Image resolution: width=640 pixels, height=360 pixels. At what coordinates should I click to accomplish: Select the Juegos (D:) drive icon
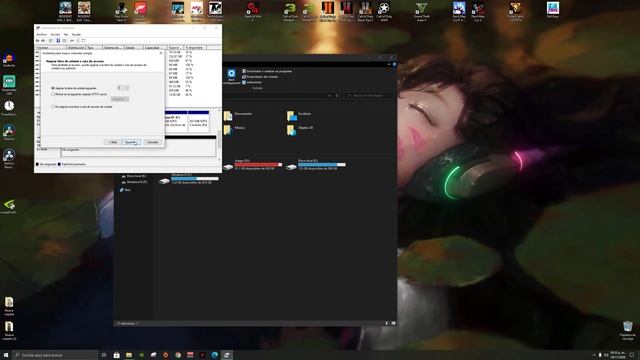pos(229,166)
